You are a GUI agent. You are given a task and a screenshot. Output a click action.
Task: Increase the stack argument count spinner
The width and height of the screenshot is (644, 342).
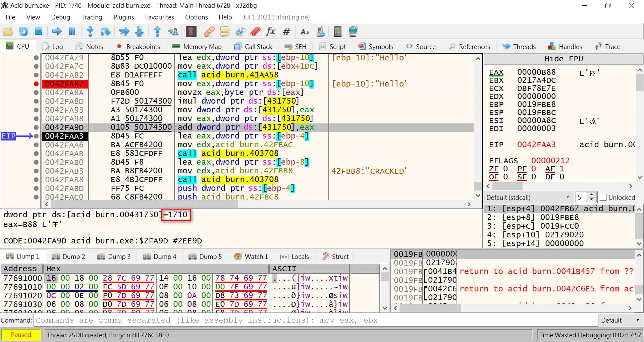click(x=592, y=195)
